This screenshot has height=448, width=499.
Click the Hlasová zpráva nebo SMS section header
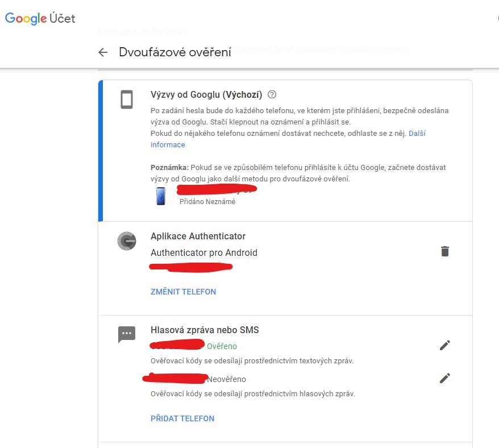pyautogui.click(x=205, y=330)
